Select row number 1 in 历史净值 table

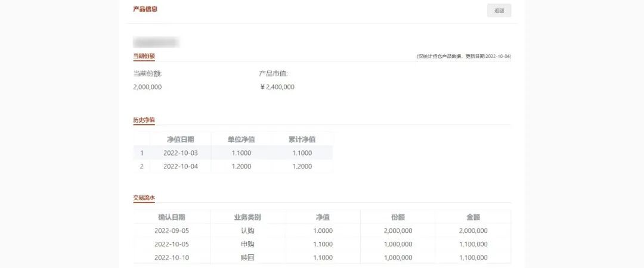(x=142, y=152)
